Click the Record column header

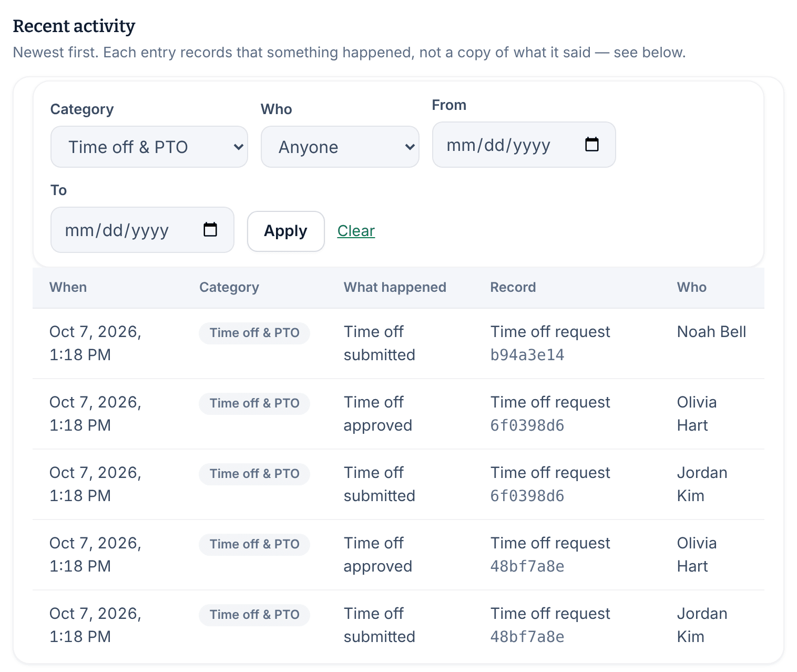[513, 287]
